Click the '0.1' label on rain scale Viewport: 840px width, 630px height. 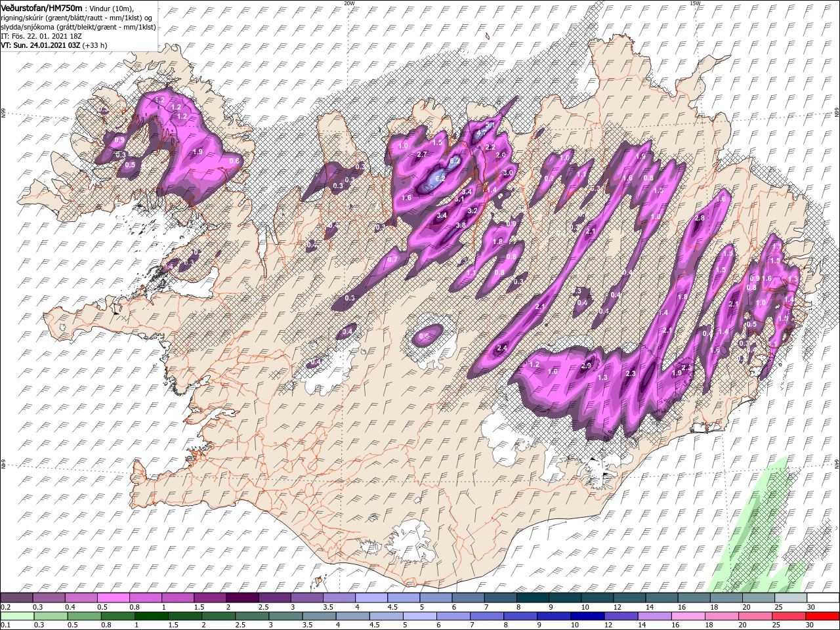click(x=6, y=625)
